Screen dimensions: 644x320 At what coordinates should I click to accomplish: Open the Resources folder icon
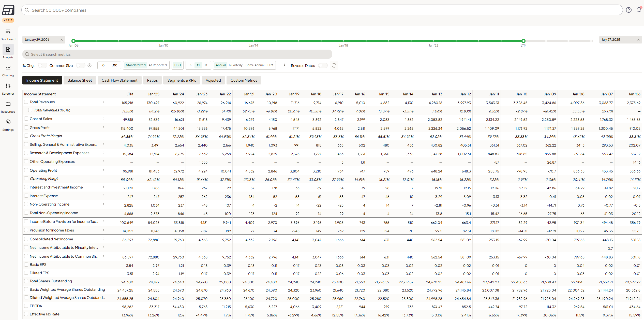click(8, 104)
